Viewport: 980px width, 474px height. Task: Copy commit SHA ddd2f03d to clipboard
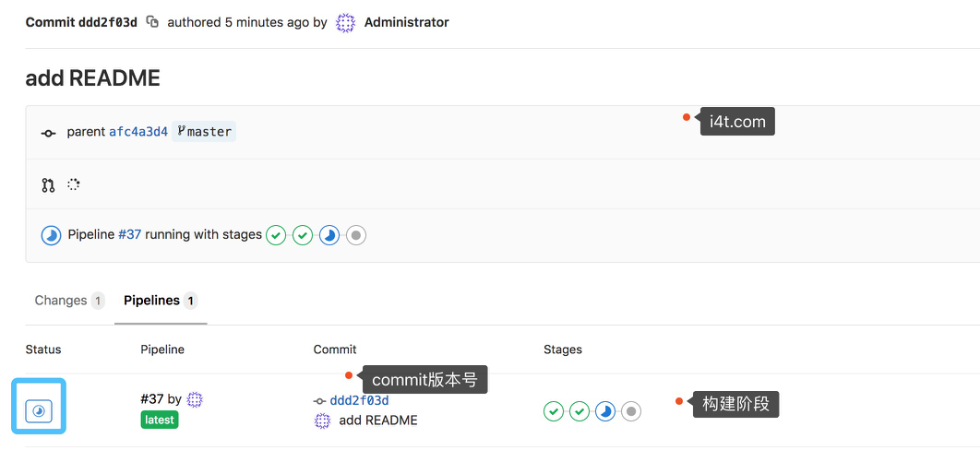click(152, 22)
